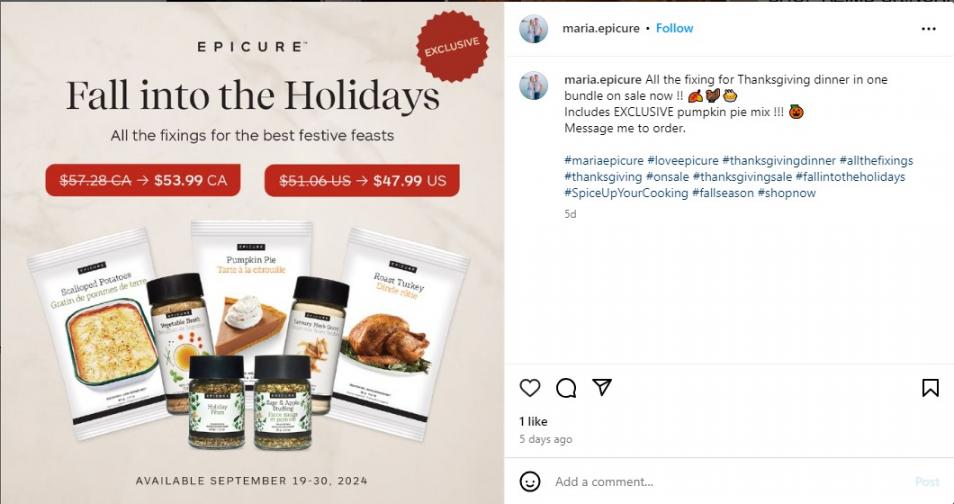Image resolution: width=954 pixels, height=504 pixels.
Task: Click the Fall into the Holidays image
Action: point(252,252)
